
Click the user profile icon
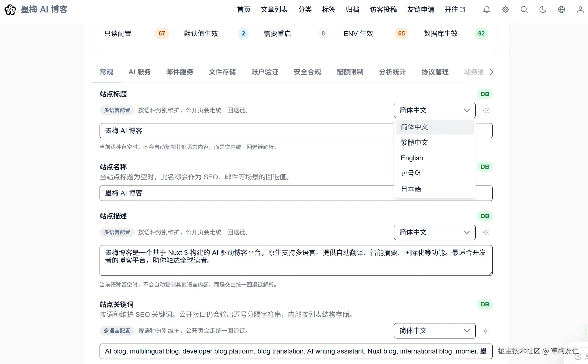coord(580,10)
